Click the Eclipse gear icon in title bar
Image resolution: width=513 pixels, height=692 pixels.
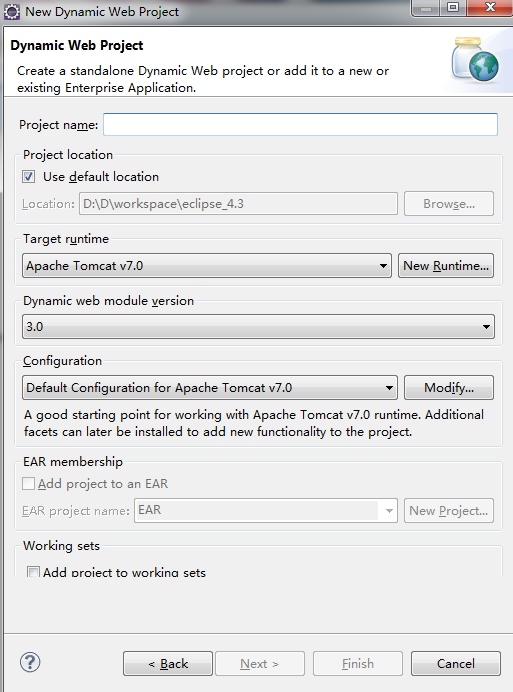click(12, 12)
